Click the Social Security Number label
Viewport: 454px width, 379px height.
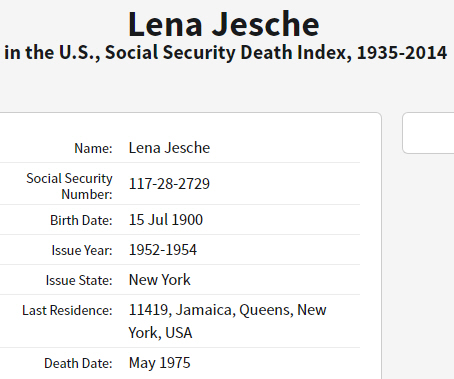coord(69,186)
